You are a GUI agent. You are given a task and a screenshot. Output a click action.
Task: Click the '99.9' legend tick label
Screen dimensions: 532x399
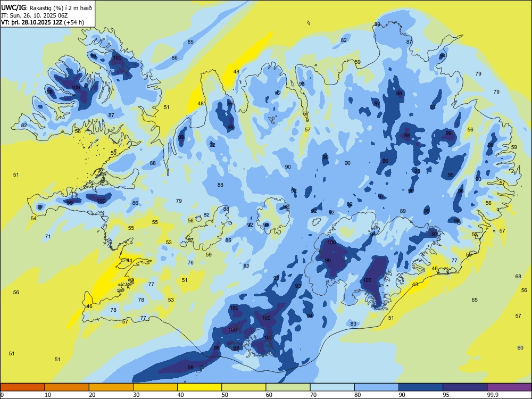492,395
